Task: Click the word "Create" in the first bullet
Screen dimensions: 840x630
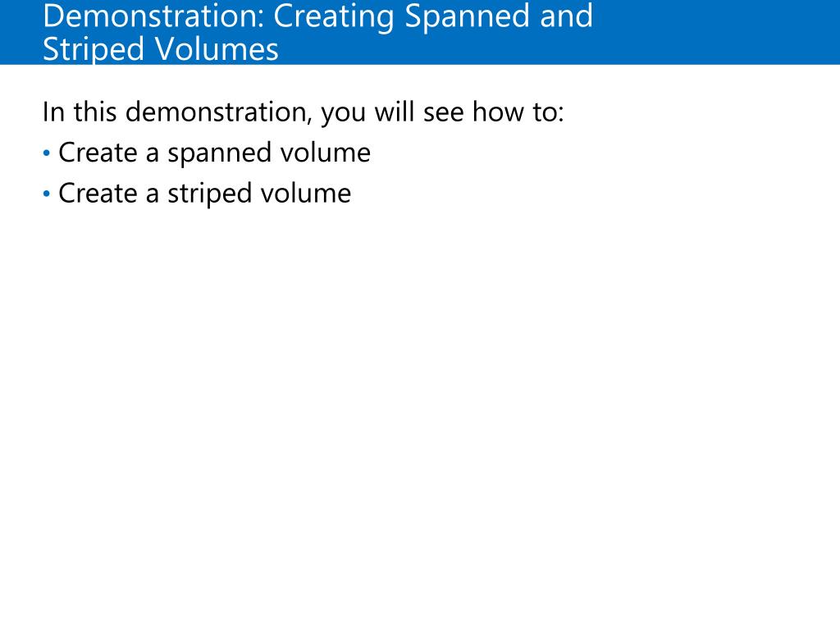Action: [98, 153]
